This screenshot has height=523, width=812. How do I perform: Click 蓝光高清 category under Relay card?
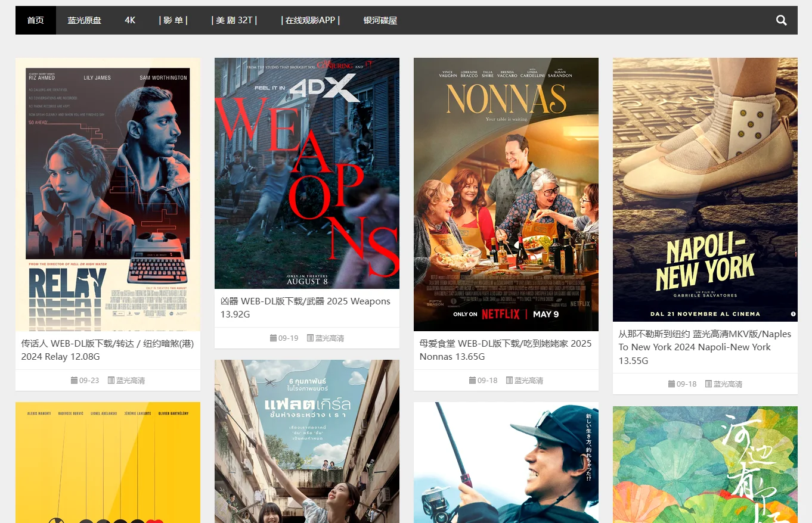(131, 380)
